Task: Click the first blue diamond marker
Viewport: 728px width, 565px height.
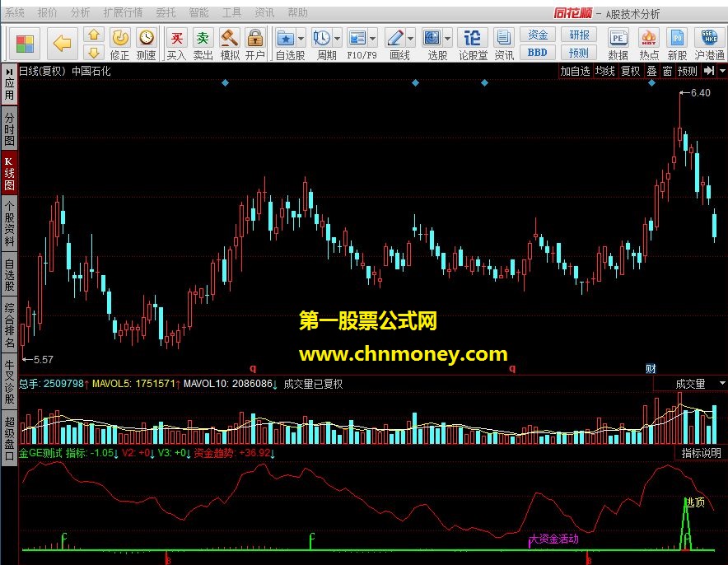Action: [x=225, y=82]
